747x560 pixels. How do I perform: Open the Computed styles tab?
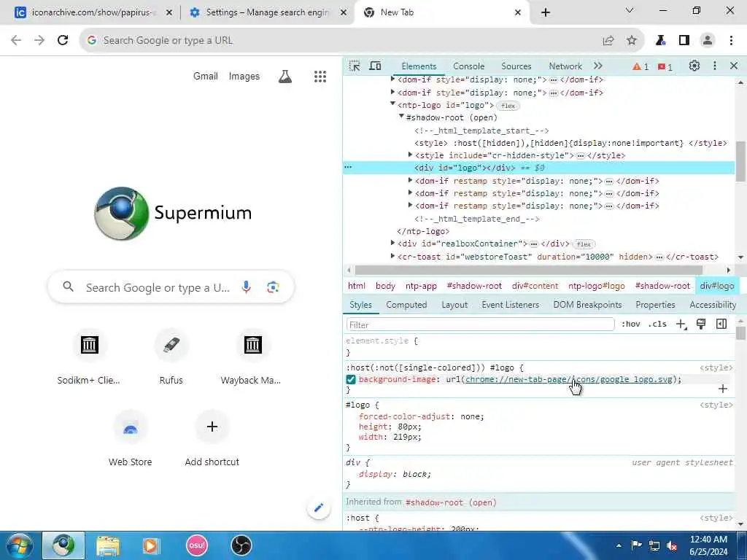pos(406,305)
